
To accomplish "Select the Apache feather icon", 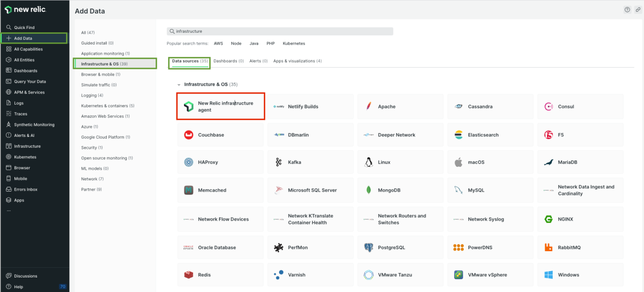I will tap(368, 106).
